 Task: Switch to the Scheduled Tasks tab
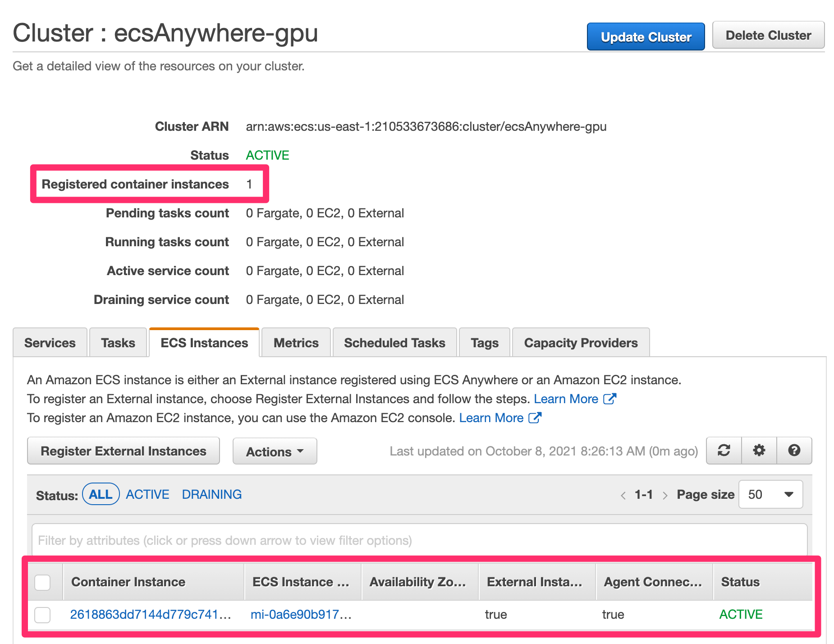click(x=394, y=343)
